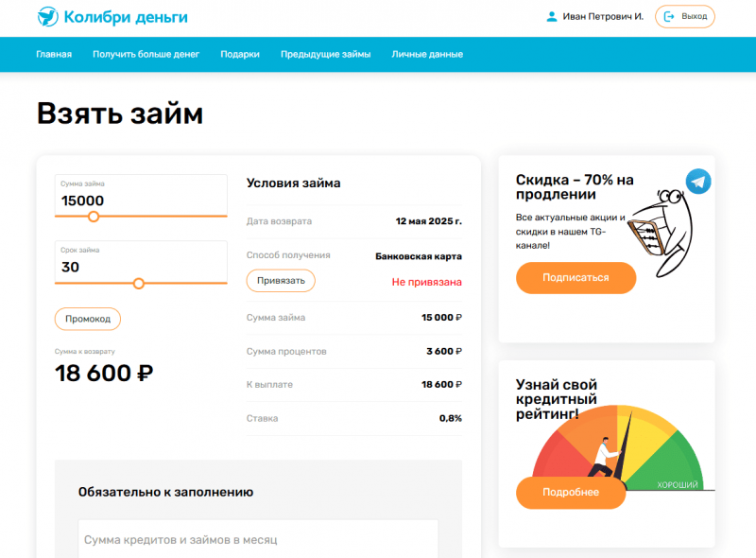This screenshot has width=756, height=558.
Task: Click Подробнее under the credit rating gauge
Action: pyautogui.click(x=572, y=493)
